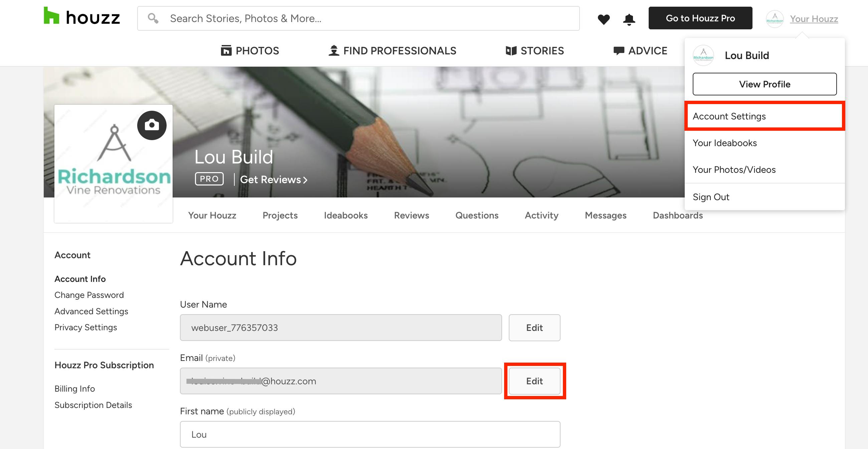Switch to the Ideabooks tab
The image size is (868, 449).
tap(346, 215)
